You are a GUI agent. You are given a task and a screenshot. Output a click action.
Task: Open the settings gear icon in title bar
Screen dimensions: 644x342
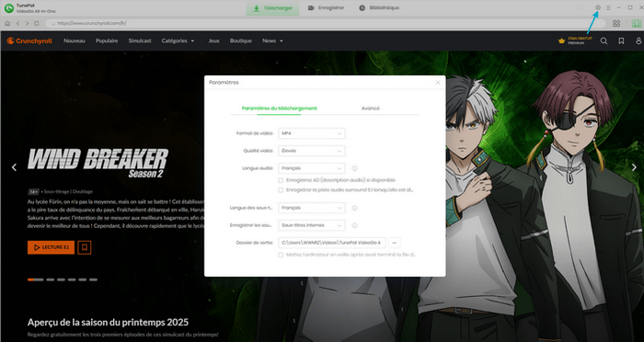(598, 7)
